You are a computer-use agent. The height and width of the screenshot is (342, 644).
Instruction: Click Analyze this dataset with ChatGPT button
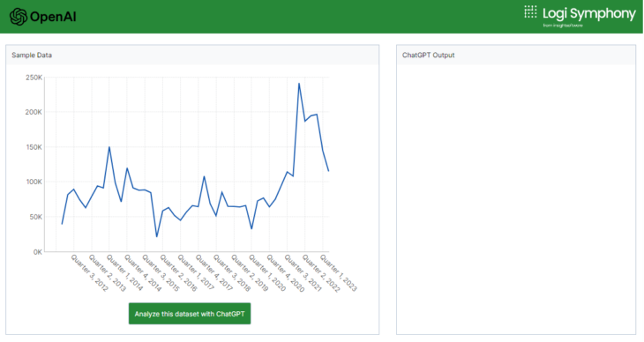tap(190, 314)
